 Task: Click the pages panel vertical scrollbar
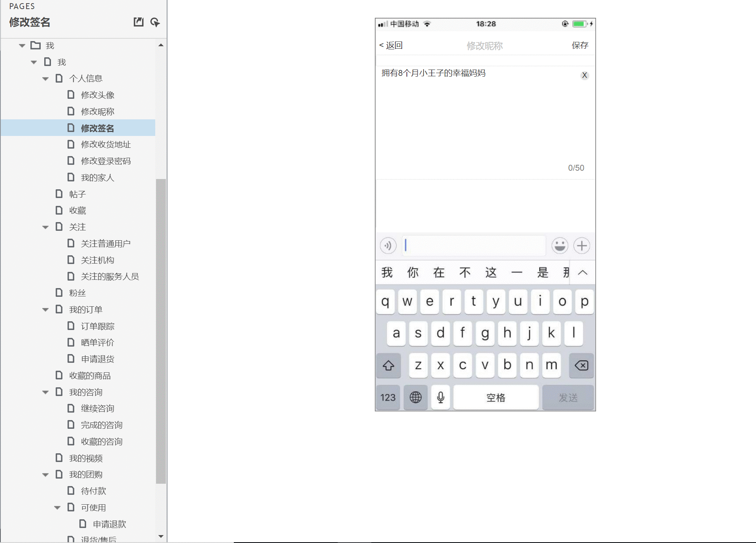(x=161, y=331)
